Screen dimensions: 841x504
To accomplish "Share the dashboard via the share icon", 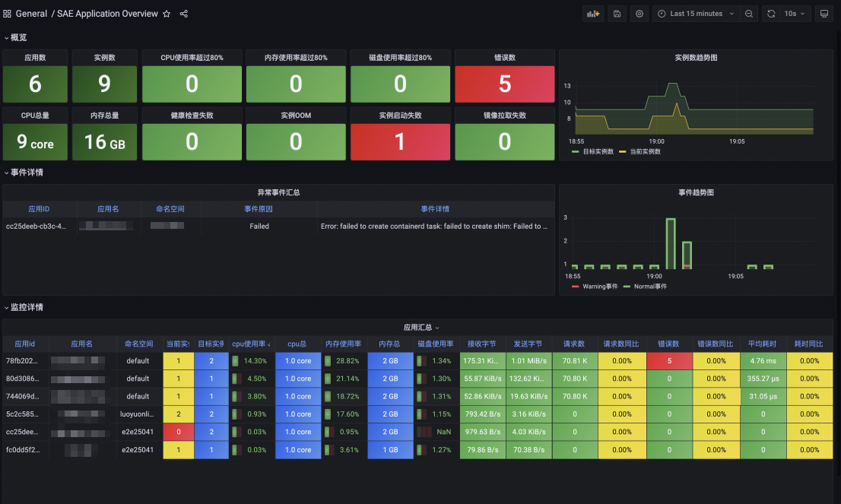I will 184,14.
